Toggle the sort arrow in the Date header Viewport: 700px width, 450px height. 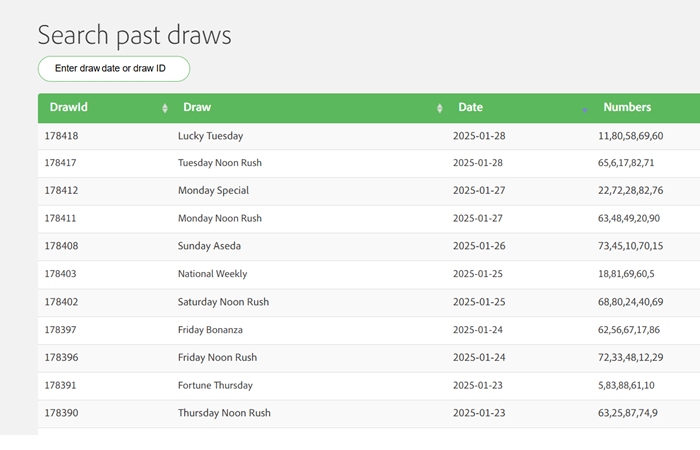click(x=585, y=108)
